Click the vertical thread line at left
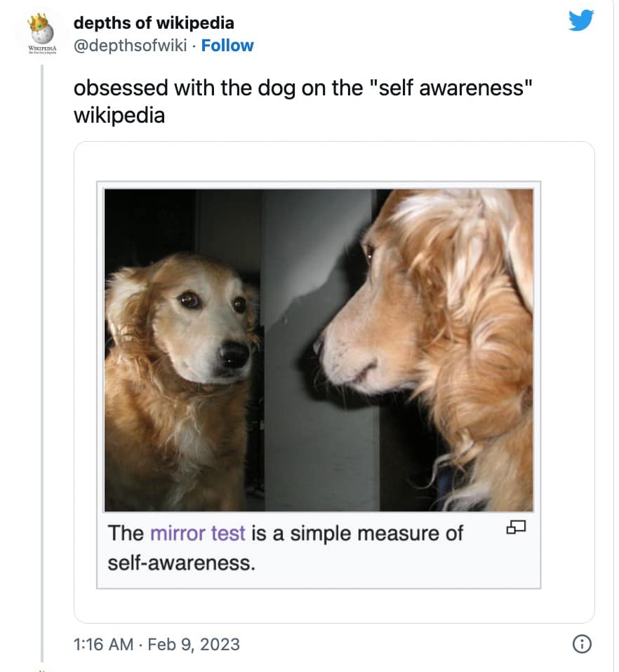The width and height of the screenshot is (619, 672). click(43, 351)
